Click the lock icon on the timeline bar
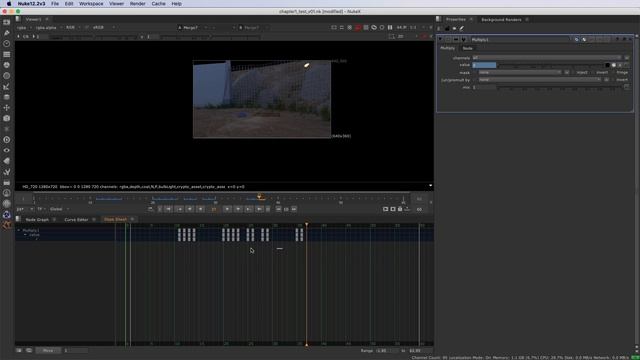 coord(400,209)
